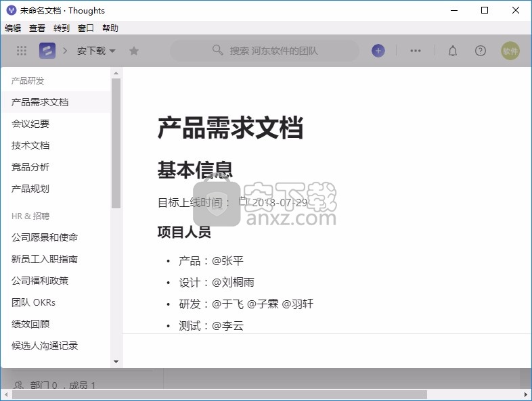The image size is (532, 401).
Task: Click the Thoughts title bar app icon
Action: click(12, 10)
